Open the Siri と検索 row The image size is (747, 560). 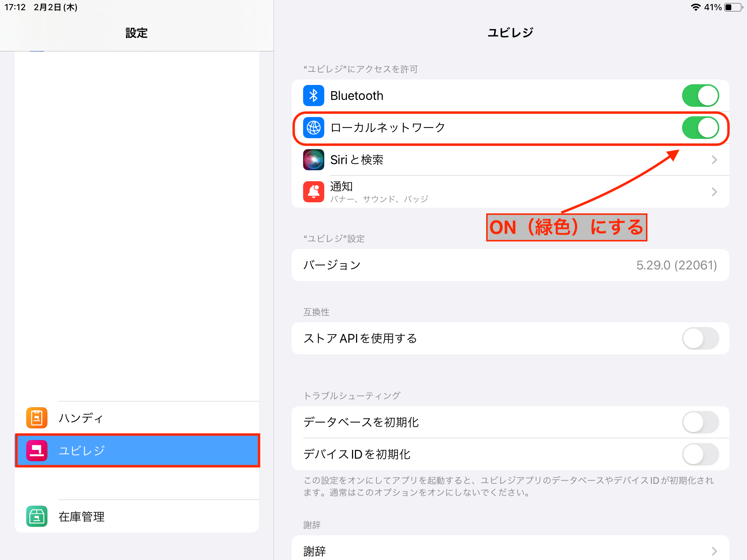point(510,160)
